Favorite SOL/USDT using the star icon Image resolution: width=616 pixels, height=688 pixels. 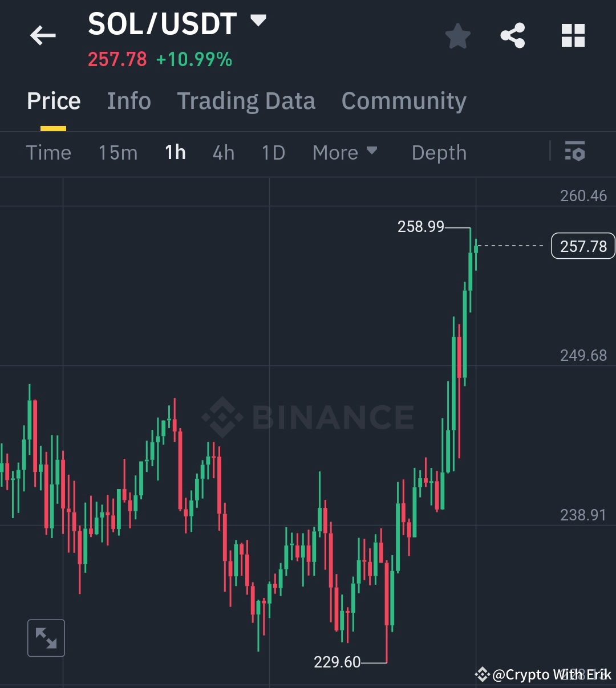click(457, 35)
